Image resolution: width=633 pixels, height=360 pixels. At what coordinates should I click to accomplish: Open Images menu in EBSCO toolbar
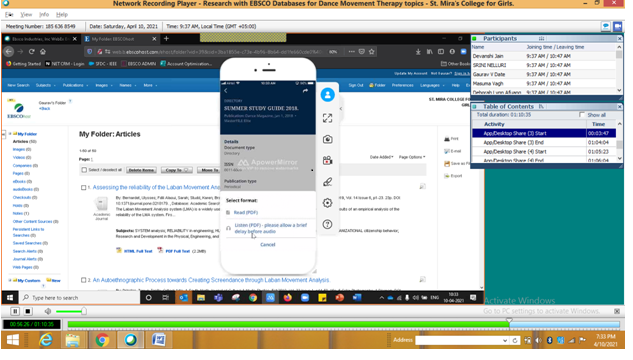[x=103, y=86]
